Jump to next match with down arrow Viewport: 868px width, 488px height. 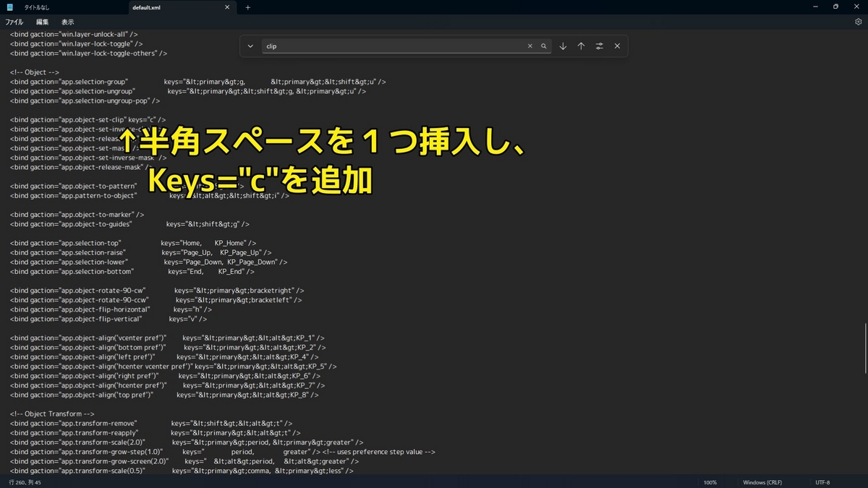click(x=563, y=46)
